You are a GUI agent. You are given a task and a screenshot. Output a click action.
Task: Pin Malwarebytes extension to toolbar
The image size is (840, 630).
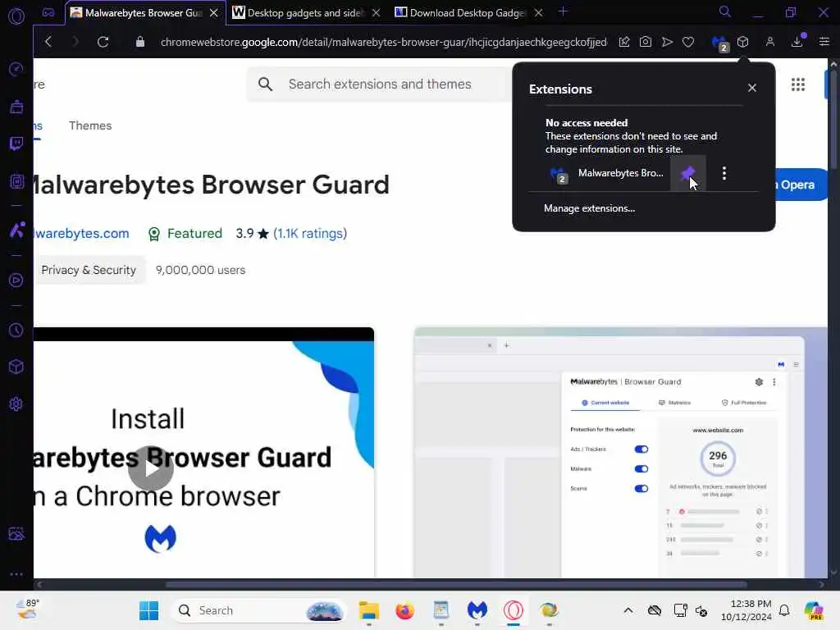coord(688,173)
